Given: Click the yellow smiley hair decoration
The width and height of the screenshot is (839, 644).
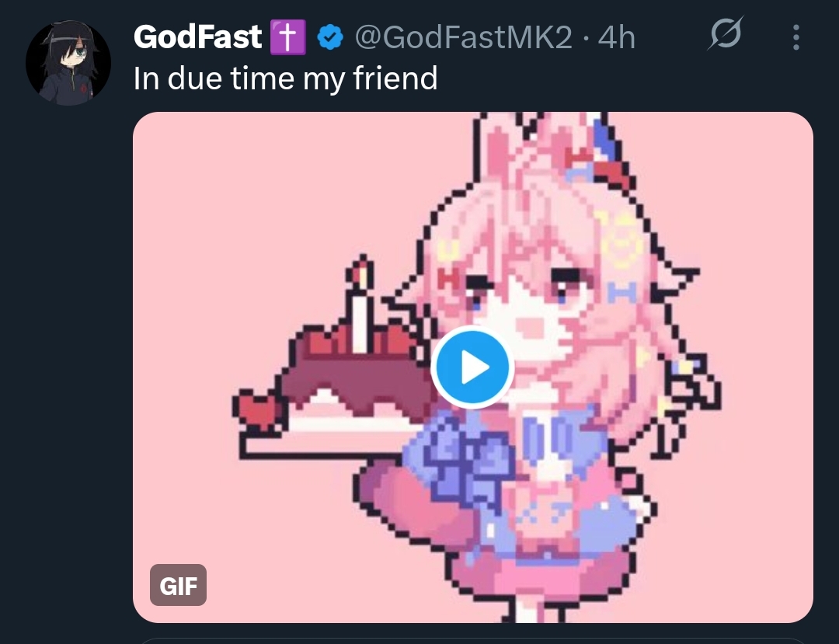Looking at the screenshot, I should click(x=621, y=241).
